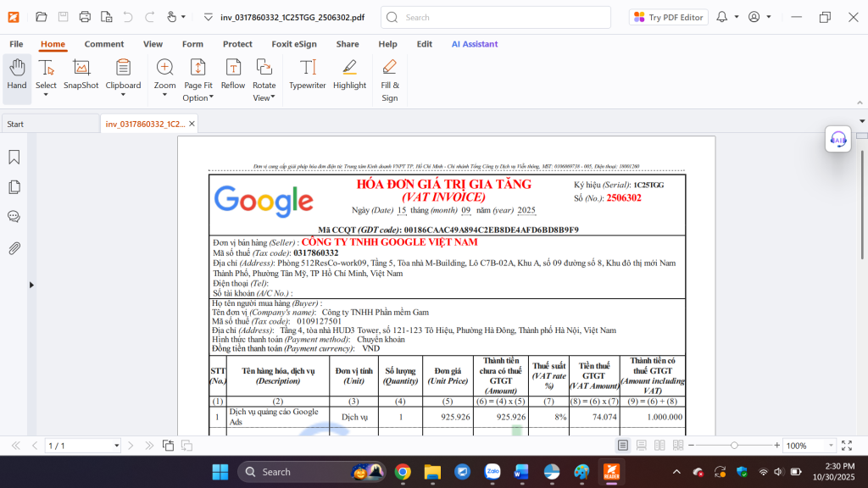Screen dimensions: 868x488
Task: Open the zoom percentage dropdown showing 100%
Action: pos(828,446)
